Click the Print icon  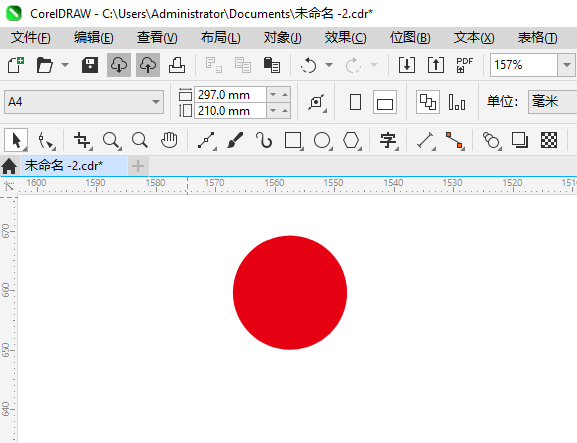coord(177,65)
